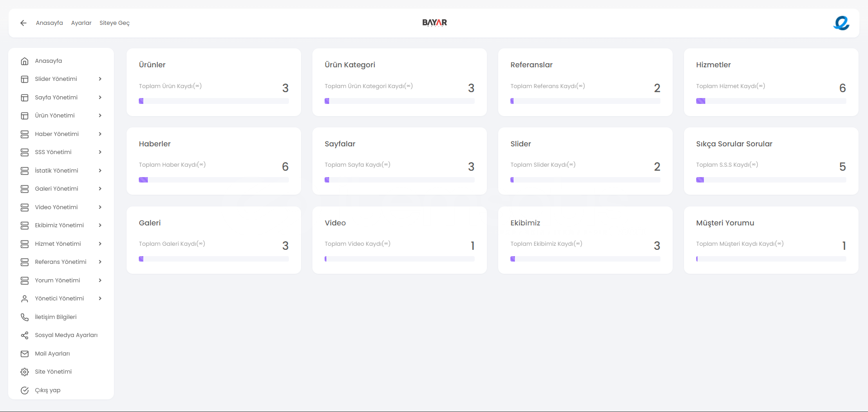Viewport: 868px width, 412px height.
Task: Expand the Galeri Yönetimi chevron
Action: coord(100,189)
